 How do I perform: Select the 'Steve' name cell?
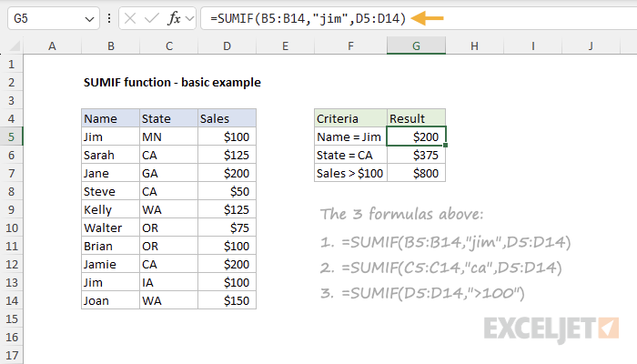(110, 191)
